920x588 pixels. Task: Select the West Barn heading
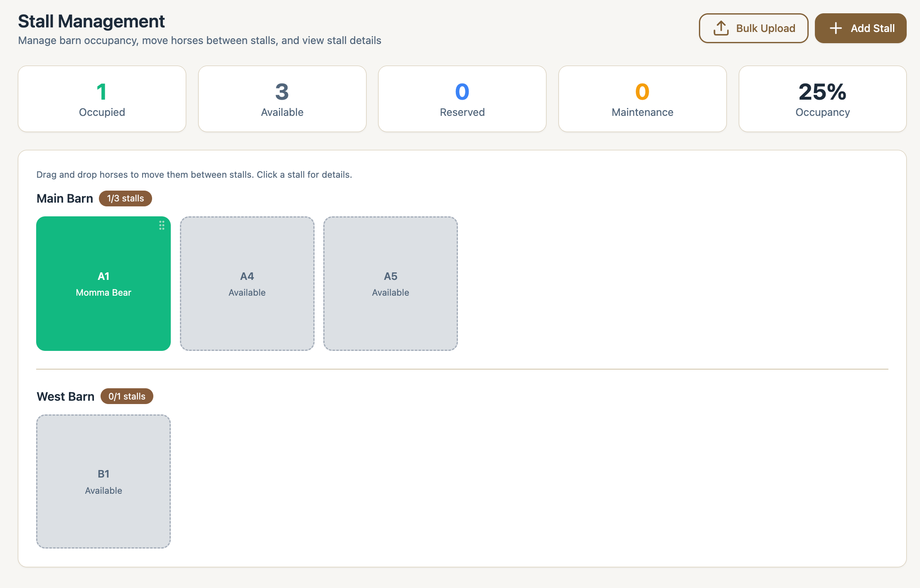pos(65,396)
